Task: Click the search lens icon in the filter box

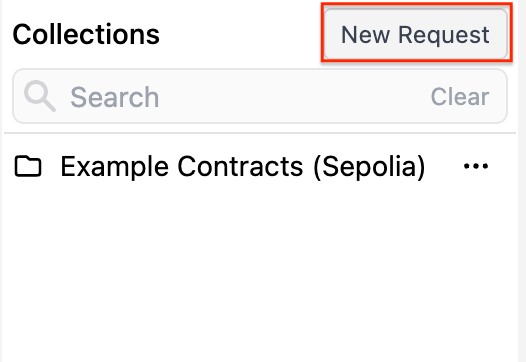Action: 40,96
